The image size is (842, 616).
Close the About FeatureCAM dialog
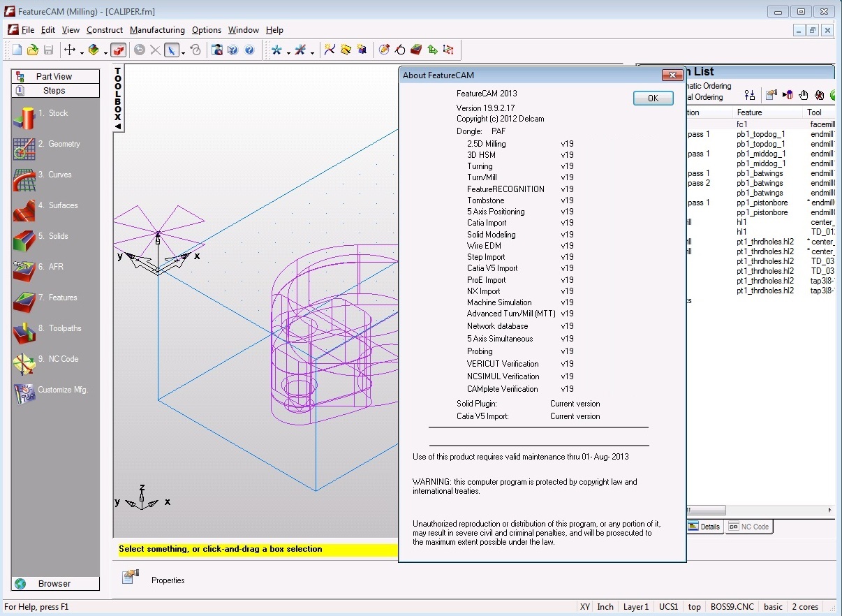pyautogui.click(x=672, y=75)
